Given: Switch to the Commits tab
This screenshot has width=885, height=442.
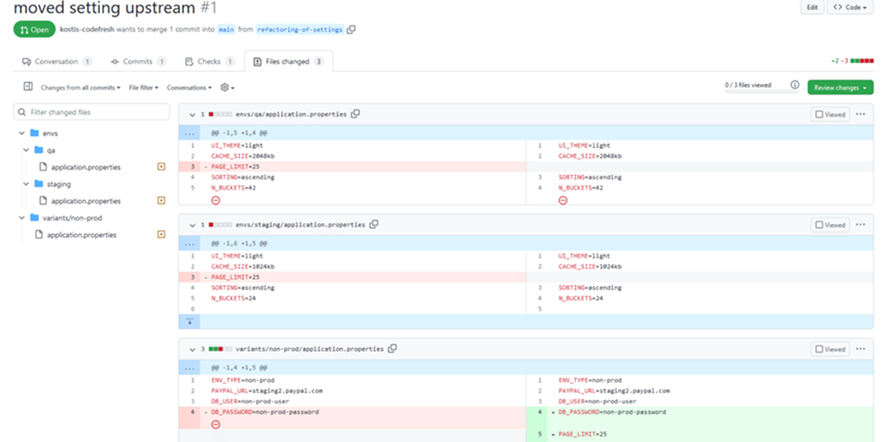Looking at the screenshot, I should (x=138, y=62).
